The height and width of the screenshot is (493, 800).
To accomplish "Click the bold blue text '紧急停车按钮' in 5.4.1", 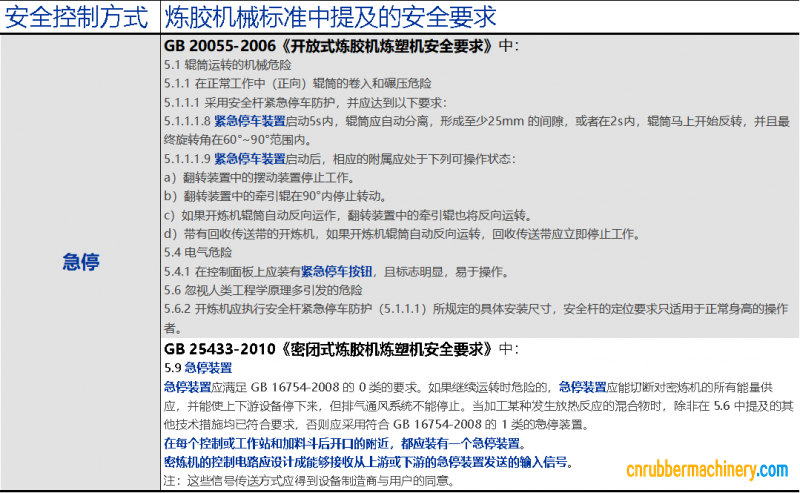I will (336, 272).
